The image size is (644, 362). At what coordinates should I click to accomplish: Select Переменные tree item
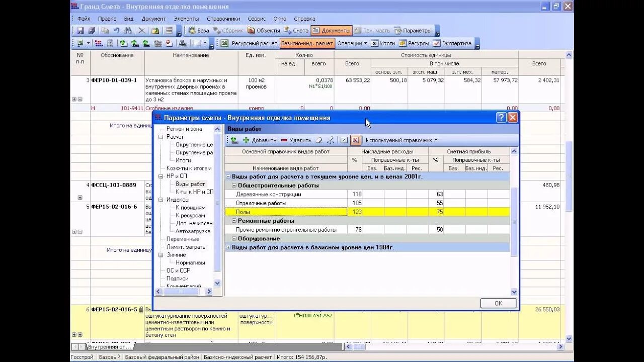click(x=183, y=239)
